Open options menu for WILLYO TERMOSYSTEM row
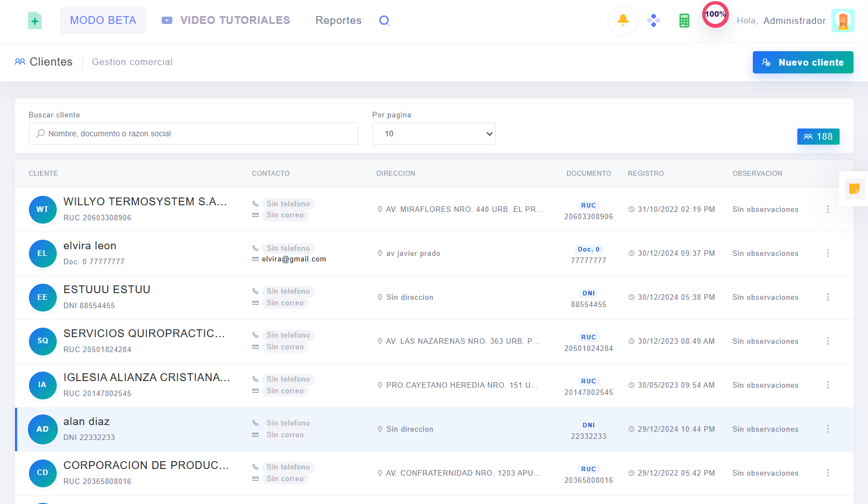 click(828, 209)
